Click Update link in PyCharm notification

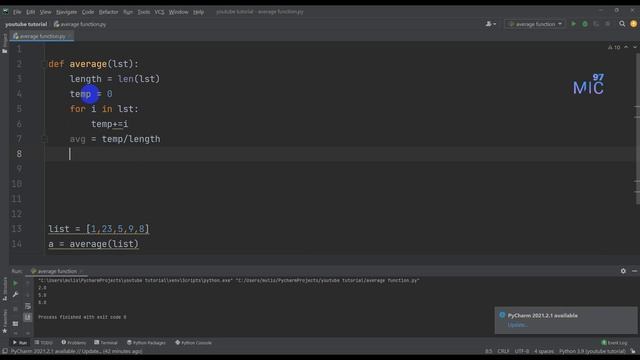(518, 325)
